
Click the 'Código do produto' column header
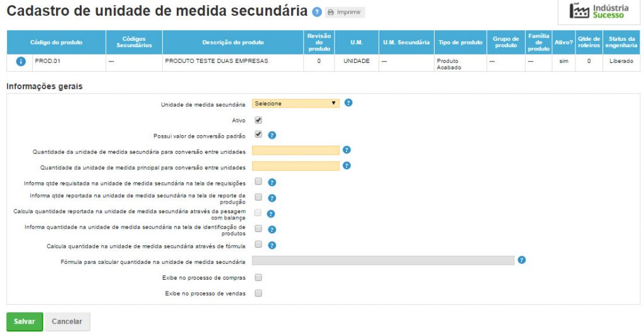click(x=57, y=43)
